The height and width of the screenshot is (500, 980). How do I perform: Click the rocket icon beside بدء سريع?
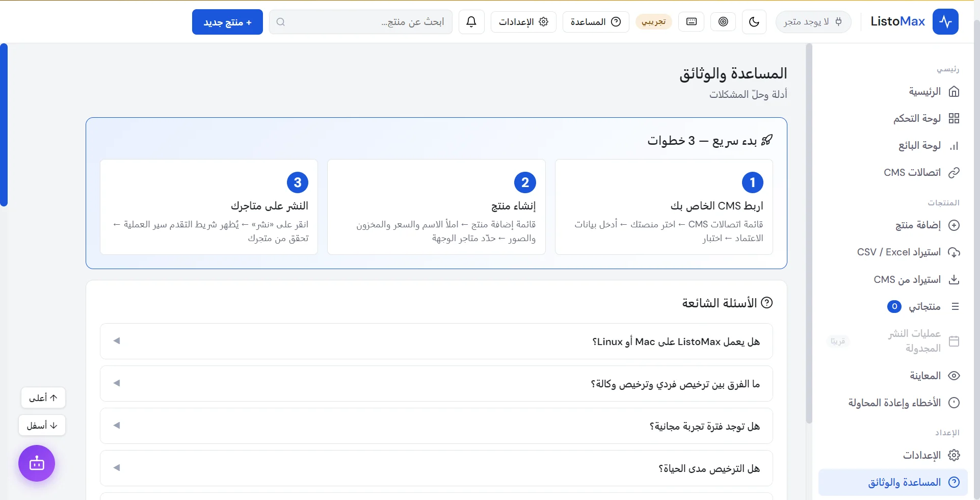pyautogui.click(x=767, y=140)
